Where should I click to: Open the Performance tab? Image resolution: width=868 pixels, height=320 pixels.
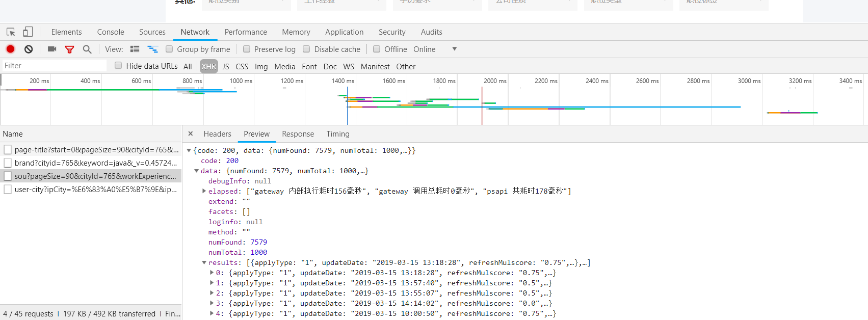(246, 32)
